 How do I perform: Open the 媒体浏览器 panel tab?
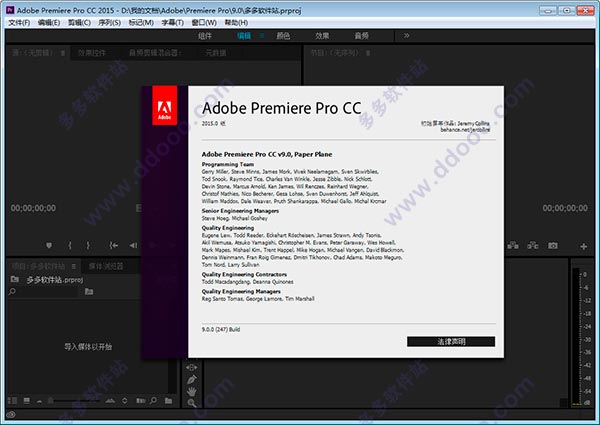pos(106,266)
